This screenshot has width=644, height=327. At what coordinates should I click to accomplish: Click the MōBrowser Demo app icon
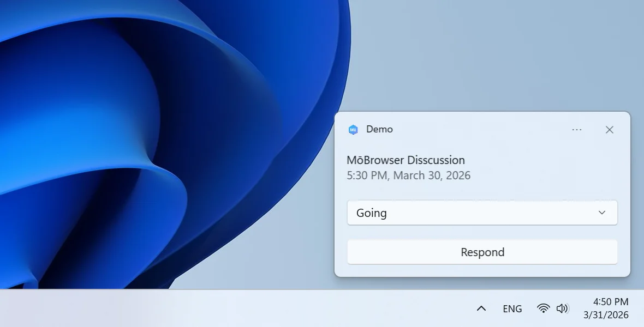[x=353, y=129]
